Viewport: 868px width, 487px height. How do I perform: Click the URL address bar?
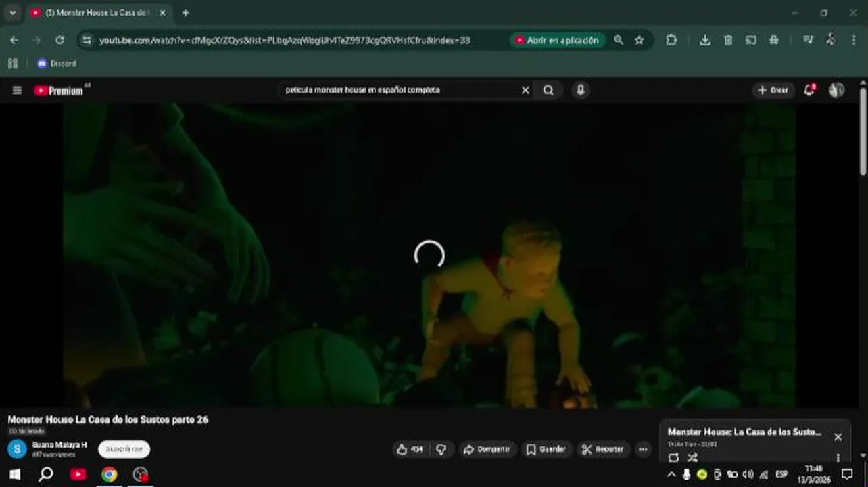[x=284, y=40]
